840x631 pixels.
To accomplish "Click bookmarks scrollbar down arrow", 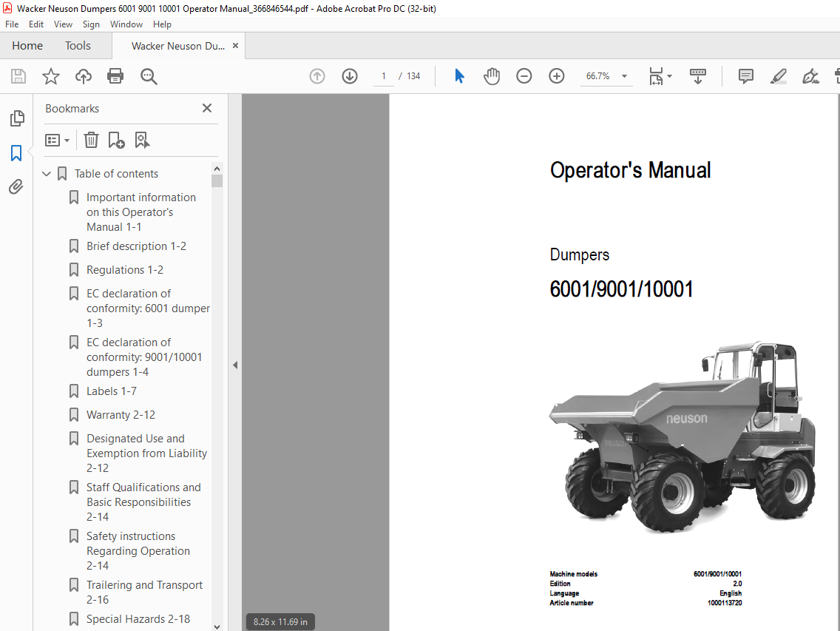I will coord(217,626).
